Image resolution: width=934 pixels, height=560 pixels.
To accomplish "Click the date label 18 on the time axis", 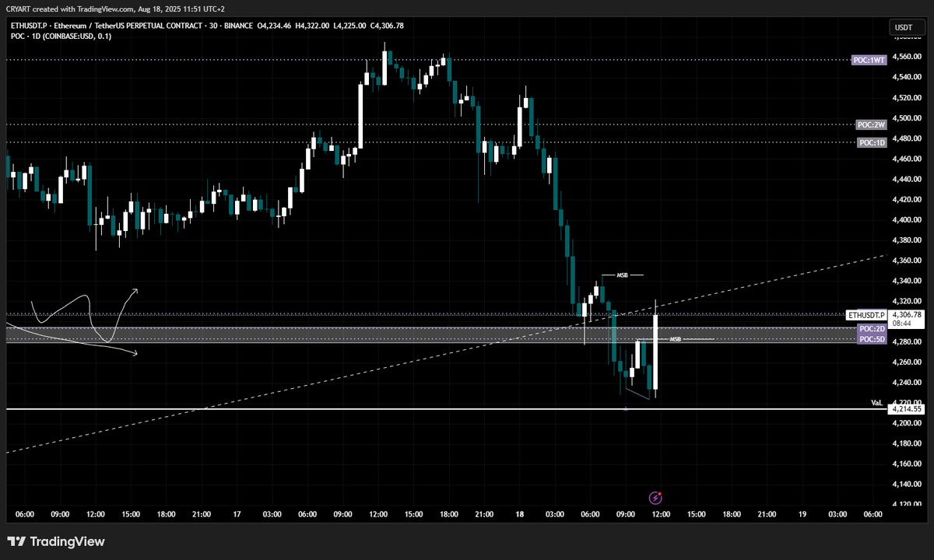I will click(520, 514).
